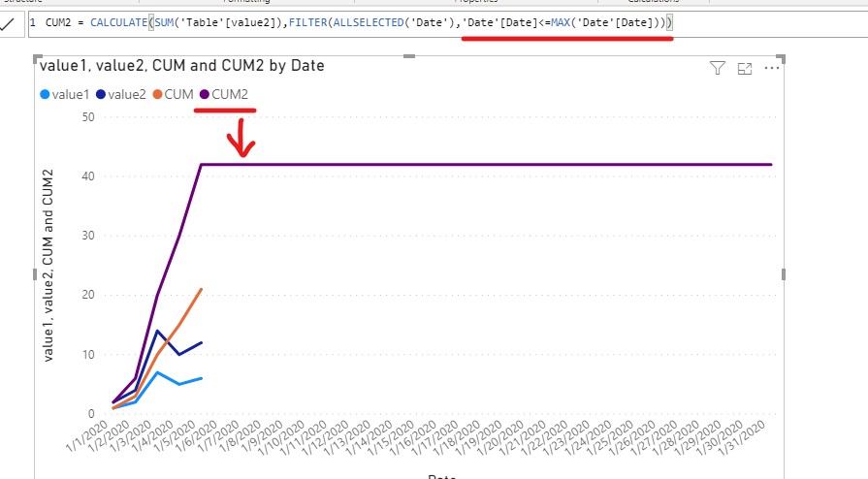This screenshot has height=479, width=868.
Task: Click the CALCULATE function in the formula
Action: pos(119,22)
